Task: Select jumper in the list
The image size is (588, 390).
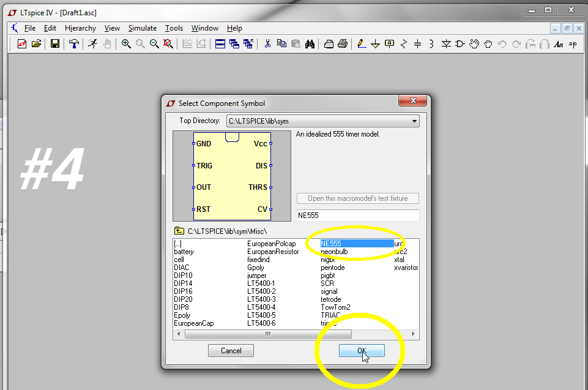Action: (256, 276)
